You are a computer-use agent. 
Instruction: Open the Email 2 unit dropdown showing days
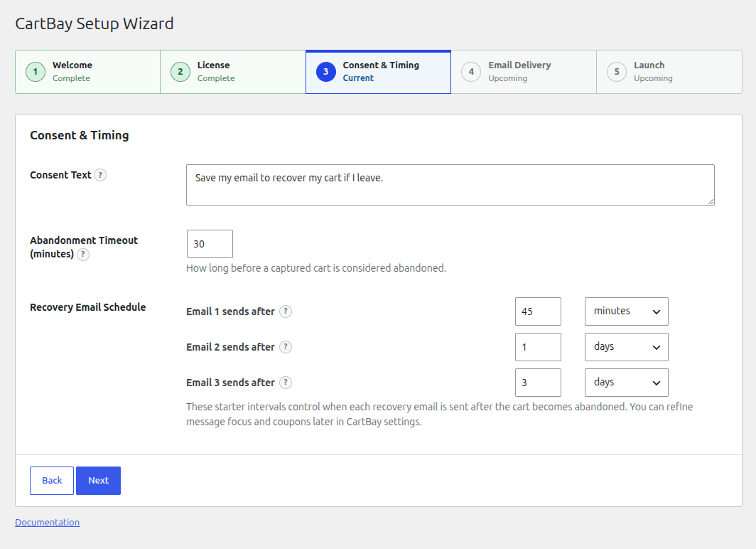click(x=626, y=347)
